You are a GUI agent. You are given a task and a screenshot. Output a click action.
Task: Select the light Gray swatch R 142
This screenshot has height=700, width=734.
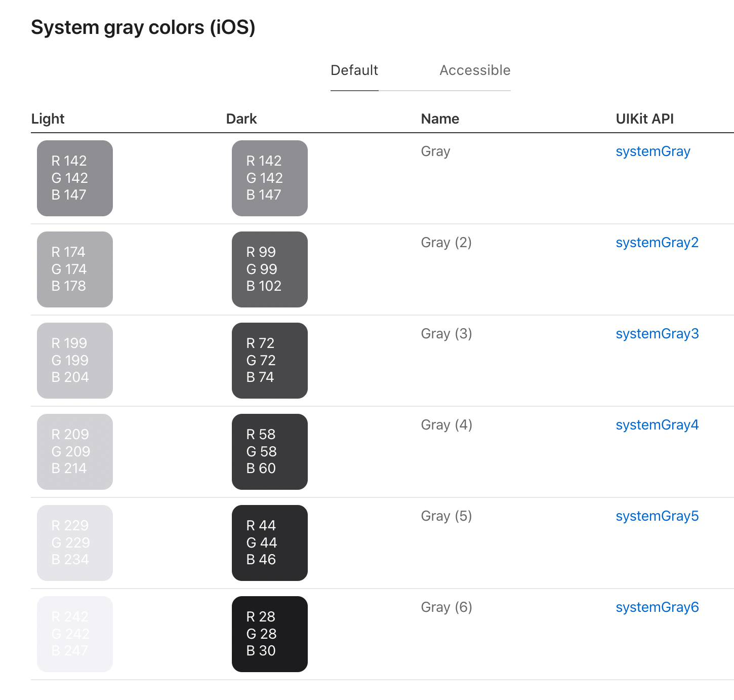[74, 178]
